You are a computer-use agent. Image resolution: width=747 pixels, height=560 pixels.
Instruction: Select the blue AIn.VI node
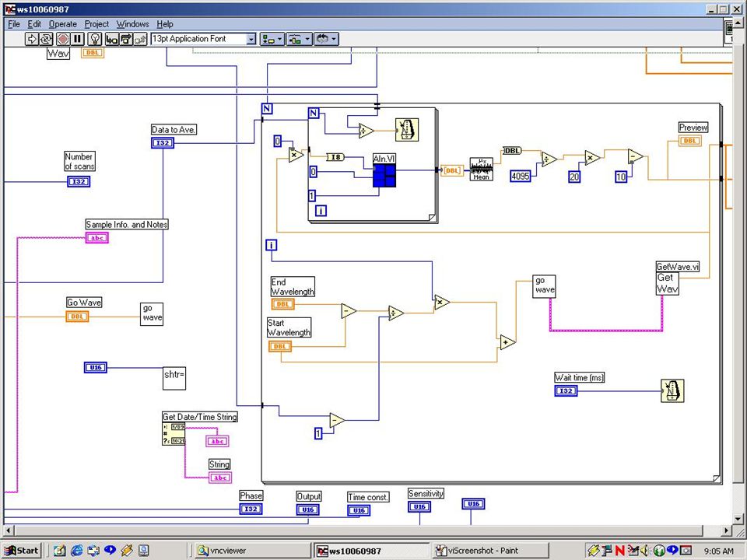(x=384, y=176)
